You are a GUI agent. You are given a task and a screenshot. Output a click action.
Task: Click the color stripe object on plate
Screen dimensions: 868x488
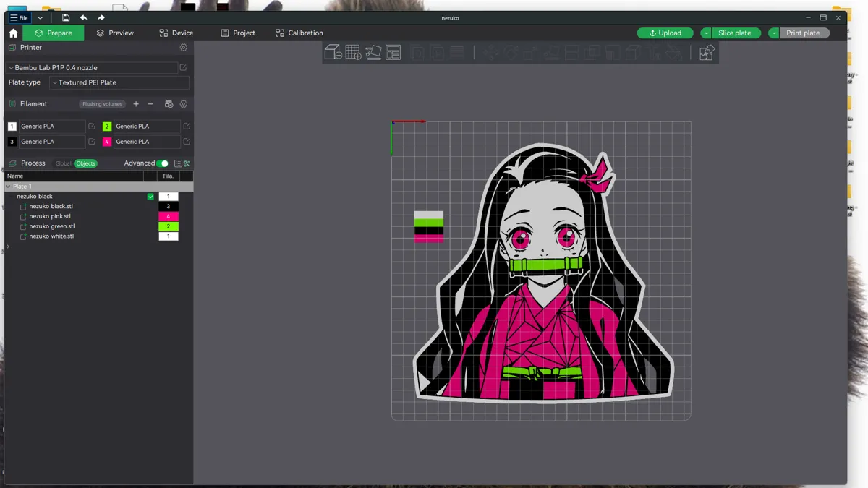428,226
